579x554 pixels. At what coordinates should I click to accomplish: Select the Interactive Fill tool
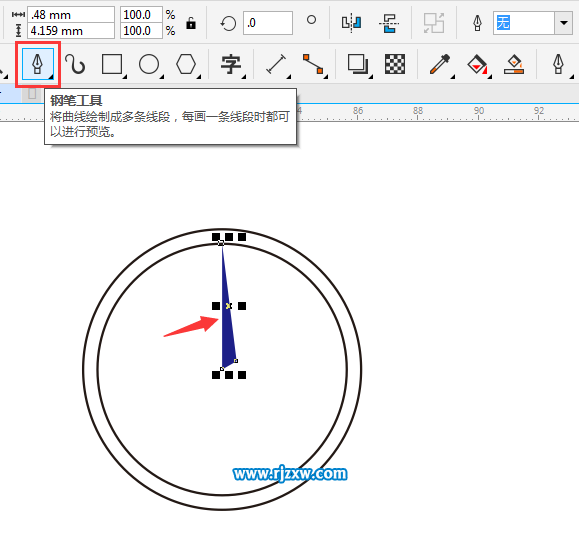click(477, 64)
